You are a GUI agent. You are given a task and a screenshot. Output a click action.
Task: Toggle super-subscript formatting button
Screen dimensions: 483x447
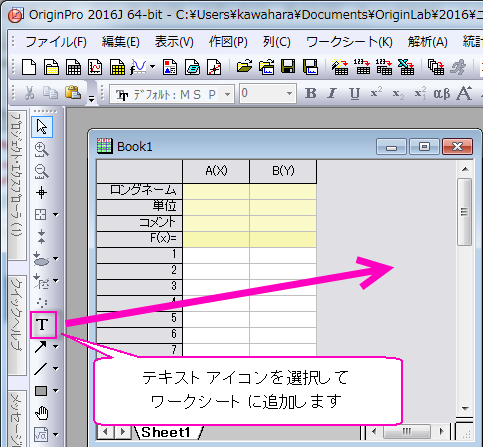click(420, 93)
